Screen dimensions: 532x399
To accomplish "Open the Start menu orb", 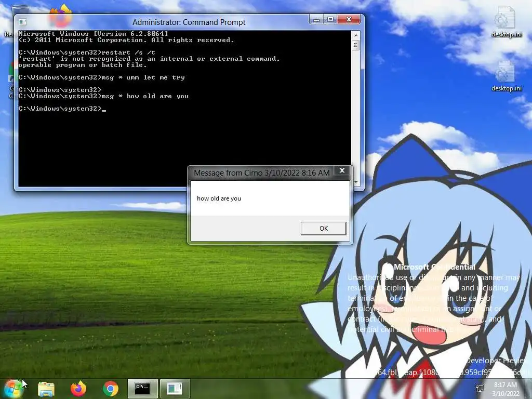I will pyautogui.click(x=14, y=389).
